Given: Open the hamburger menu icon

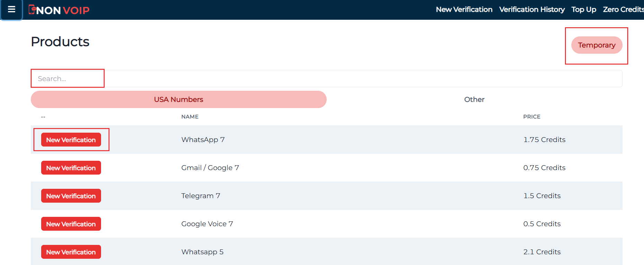Looking at the screenshot, I should (x=11, y=9).
